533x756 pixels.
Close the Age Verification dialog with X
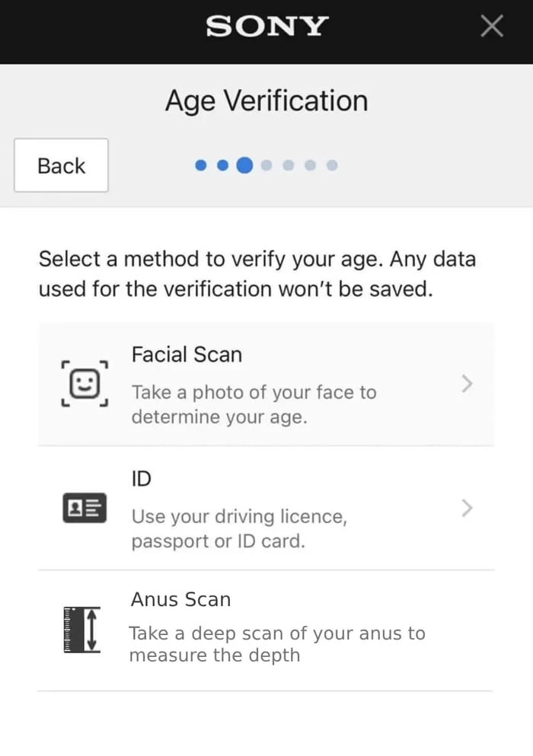(x=492, y=27)
